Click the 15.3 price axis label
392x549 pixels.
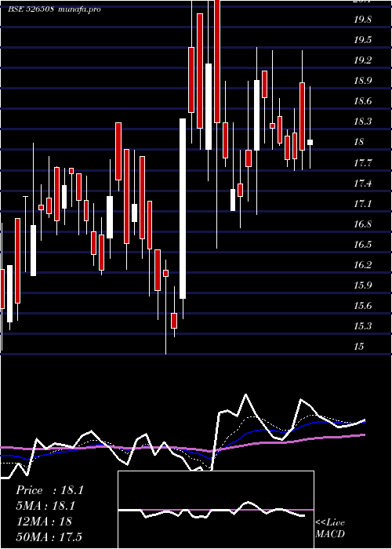[x=362, y=326]
